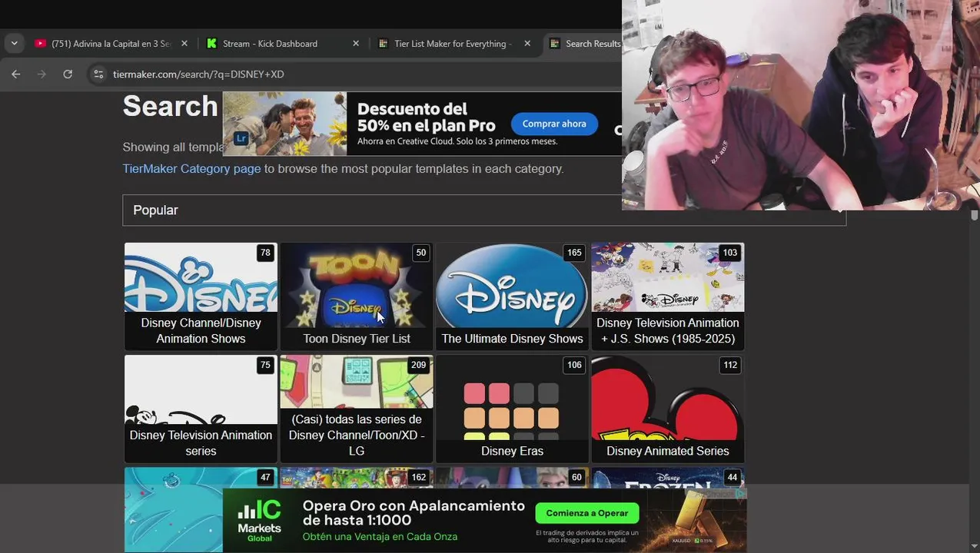Close the Tier List Maker tab
This screenshot has height=553, width=980.
pos(527,44)
